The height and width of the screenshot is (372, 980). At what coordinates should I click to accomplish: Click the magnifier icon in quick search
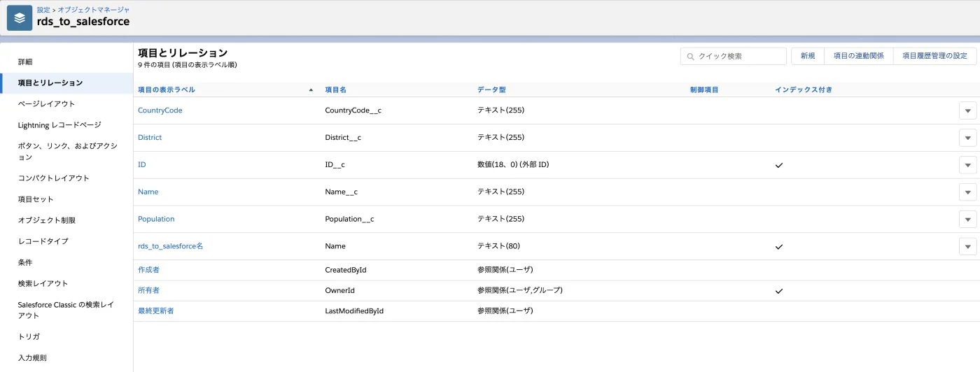[x=690, y=56]
